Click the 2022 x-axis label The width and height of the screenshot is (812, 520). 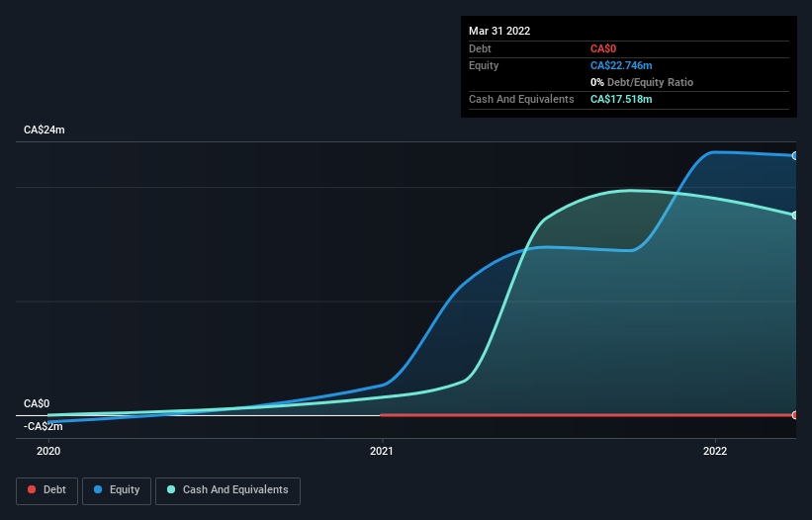[715, 451]
